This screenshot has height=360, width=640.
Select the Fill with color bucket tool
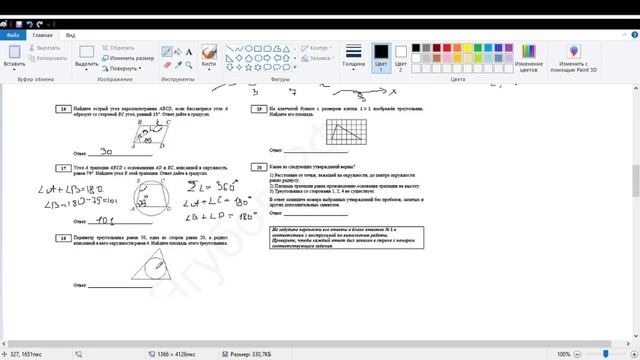coord(178,51)
